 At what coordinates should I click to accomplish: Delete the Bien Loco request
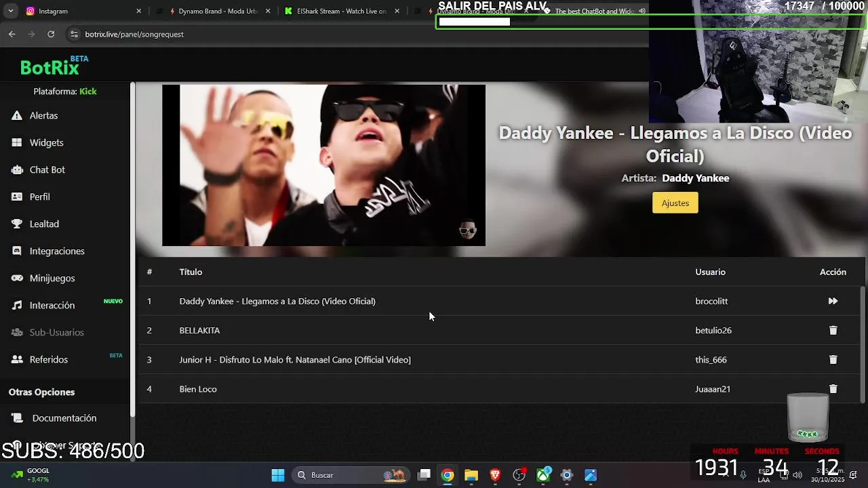[833, 389]
